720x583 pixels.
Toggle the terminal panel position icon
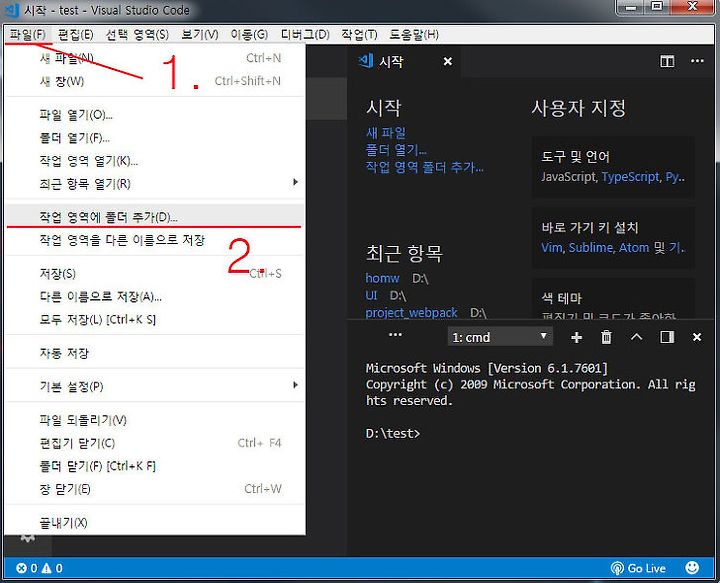click(x=667, y=337)
